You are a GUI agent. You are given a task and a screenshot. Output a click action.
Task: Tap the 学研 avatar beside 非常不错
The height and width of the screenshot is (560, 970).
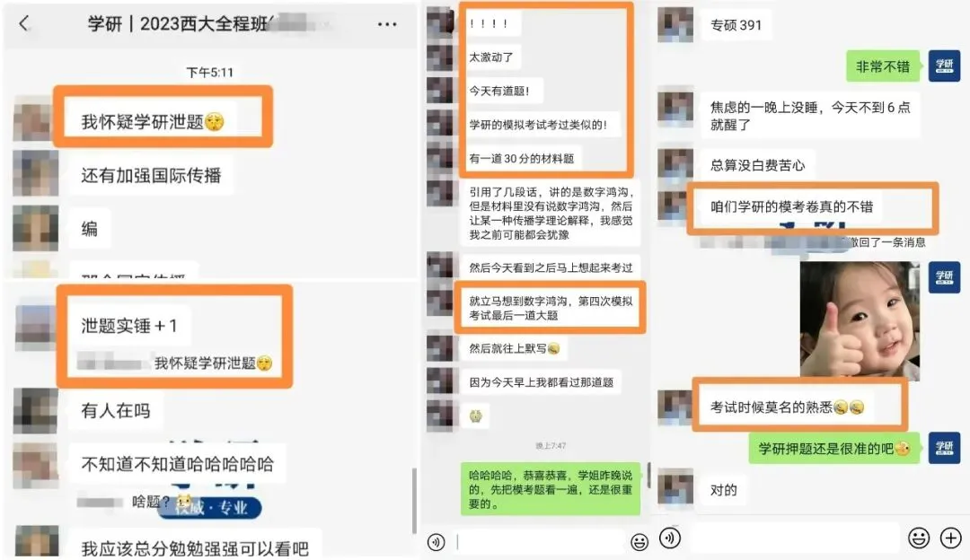point(944,66)
